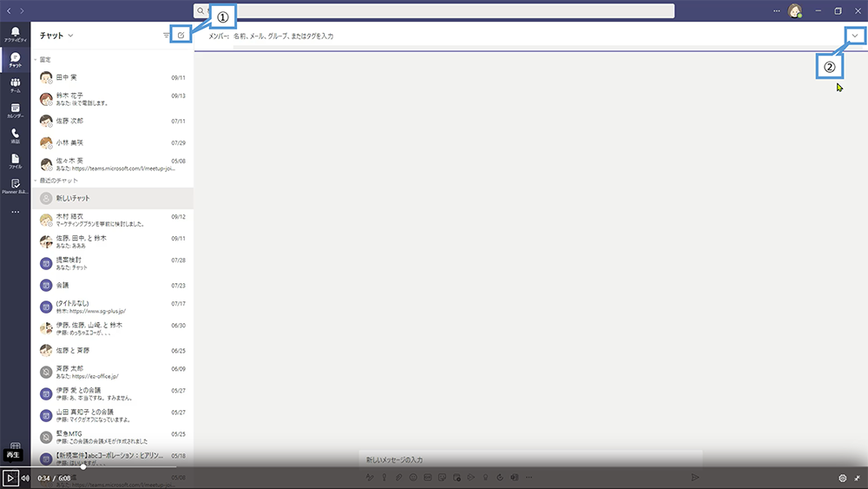Go forward with the title bar arrow
The image size is (868, 489).
pyautogui.click(x=22, y=10)
